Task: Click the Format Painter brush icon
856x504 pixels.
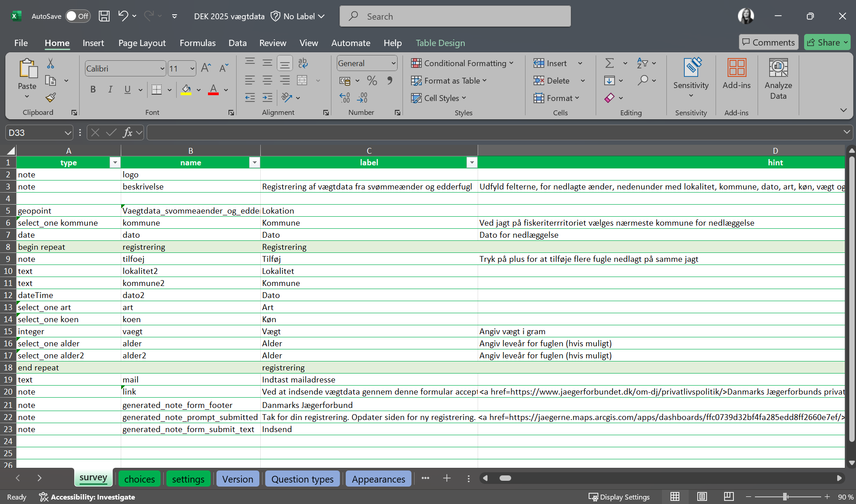Action: (51, 97)
